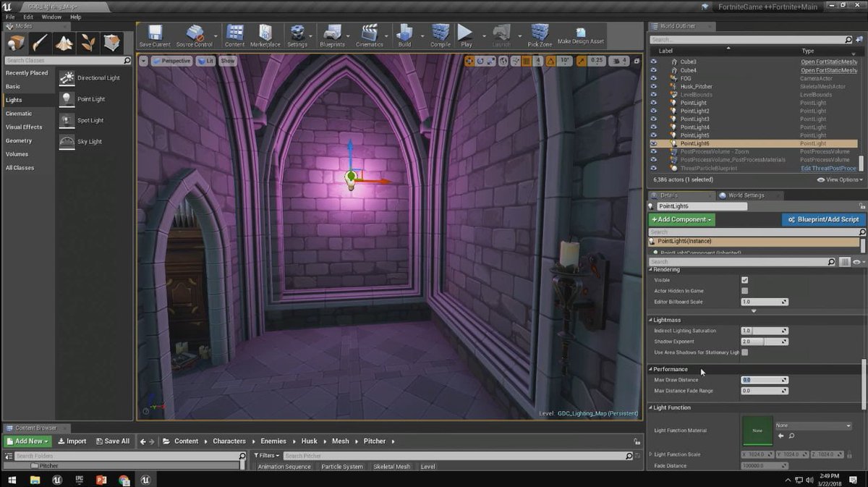Click the Max Draw Distance value field
868x487 pixels.
coord(764,380)
